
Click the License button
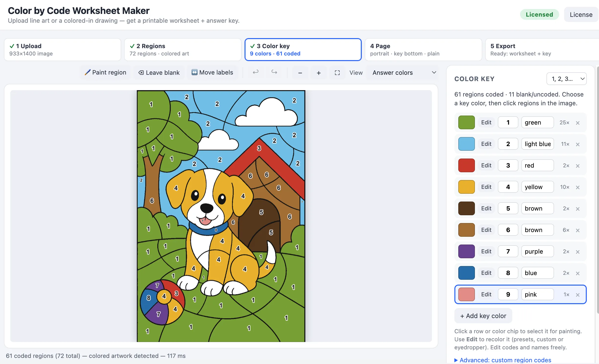[581, 15]
